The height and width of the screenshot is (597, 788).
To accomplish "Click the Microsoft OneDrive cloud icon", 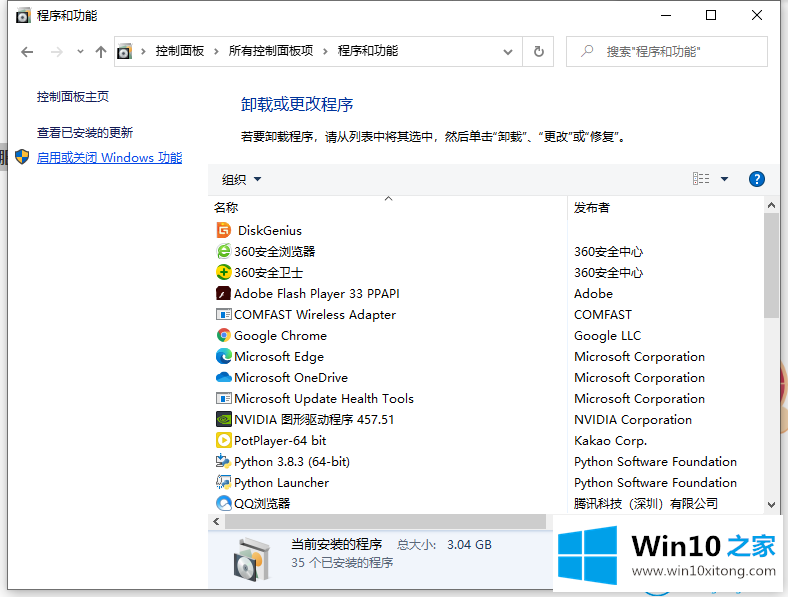I will click(223, 377).
